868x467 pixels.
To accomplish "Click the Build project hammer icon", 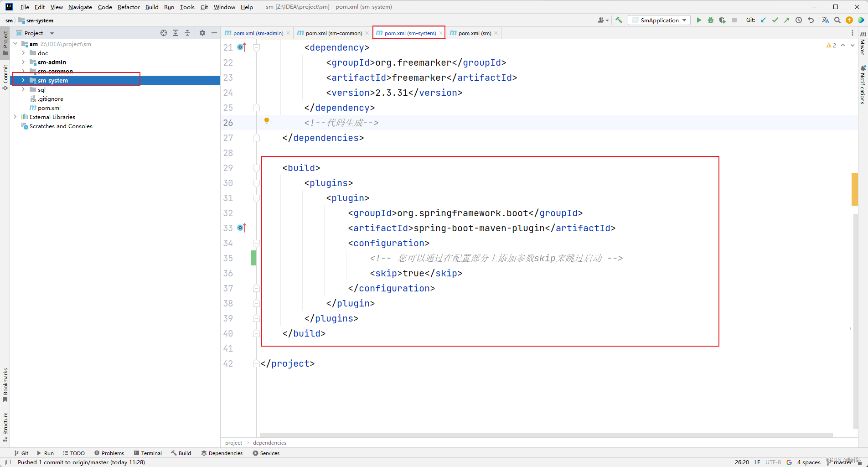I will point(619,20).
